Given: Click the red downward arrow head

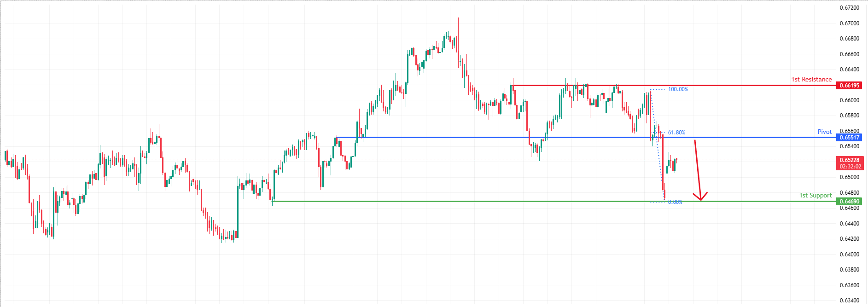Looking at the screenshot, I should coord(700,197).
